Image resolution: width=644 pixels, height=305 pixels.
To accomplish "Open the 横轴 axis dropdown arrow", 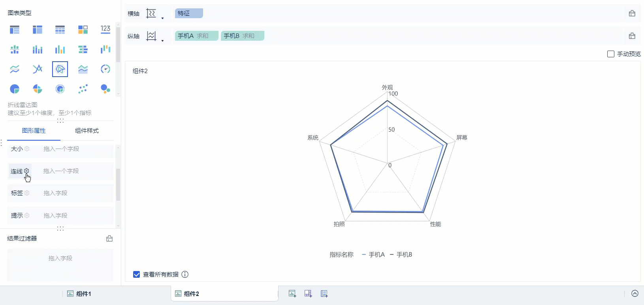I will tap(162, 18).
